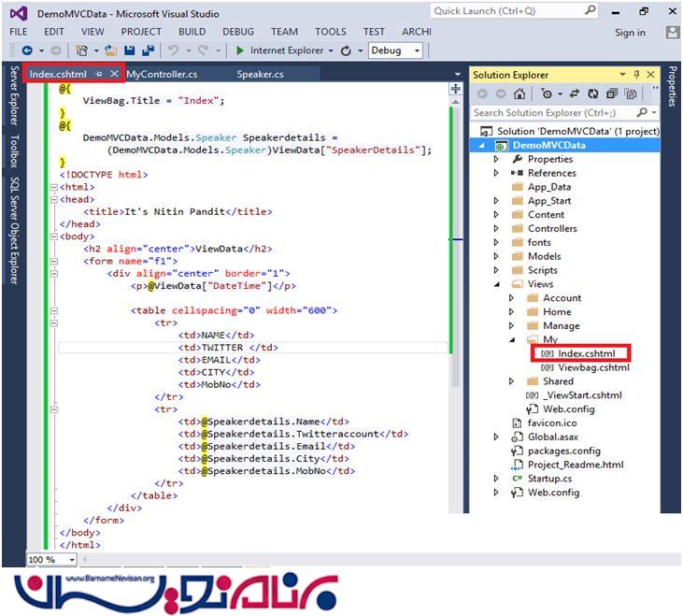Toggle pin on the Index.cshtml tab
The image size is (683, 616).
pyautogui.click(x=99, y=74)
